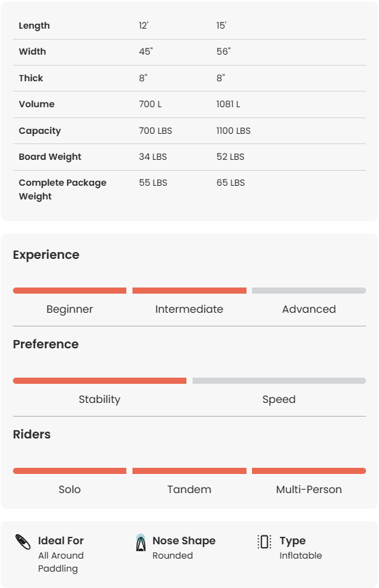Click the Tandem riders bar
Screen dimensions: 379x588
pyautogui.click(x=189, y=471)
